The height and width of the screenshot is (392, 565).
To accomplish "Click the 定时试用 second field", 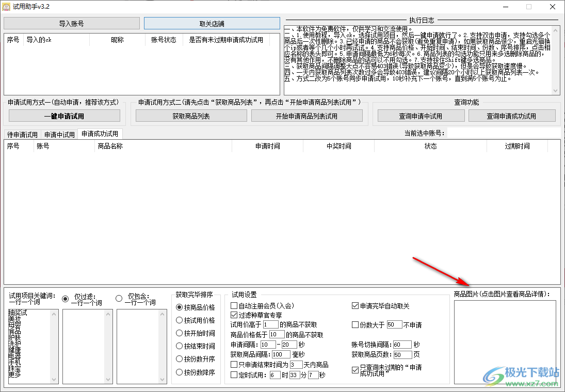I will [x=313, y=375].
